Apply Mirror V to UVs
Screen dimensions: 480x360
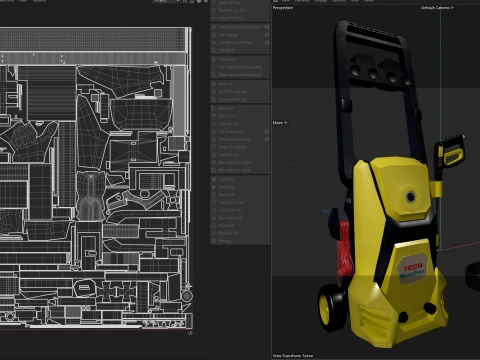[240, 116]
